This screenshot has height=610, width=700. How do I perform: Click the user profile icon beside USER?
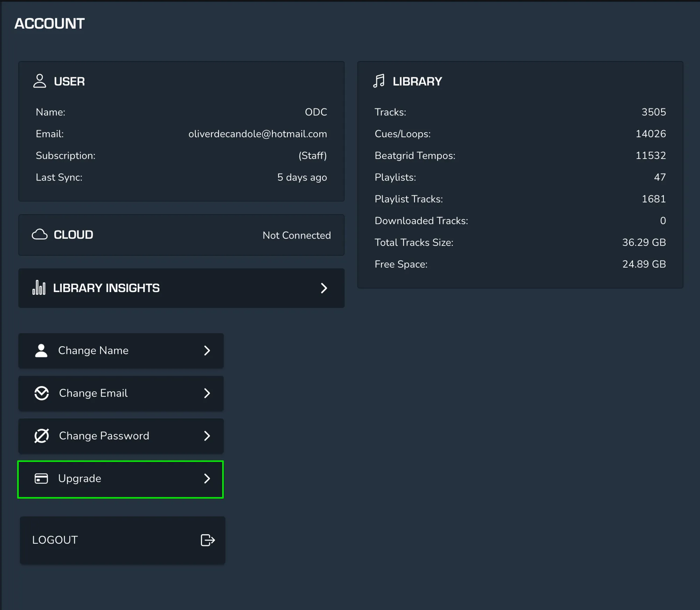(40, 81)
